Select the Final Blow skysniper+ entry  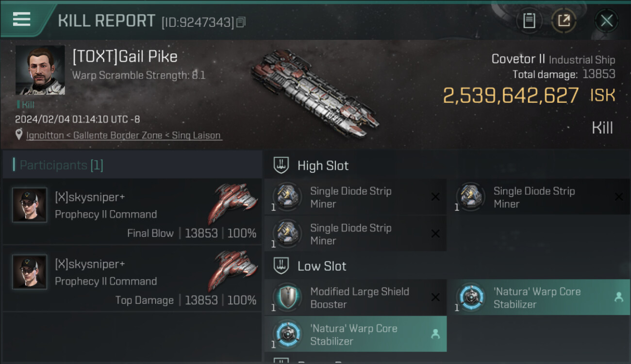click(x=132, y=211)
